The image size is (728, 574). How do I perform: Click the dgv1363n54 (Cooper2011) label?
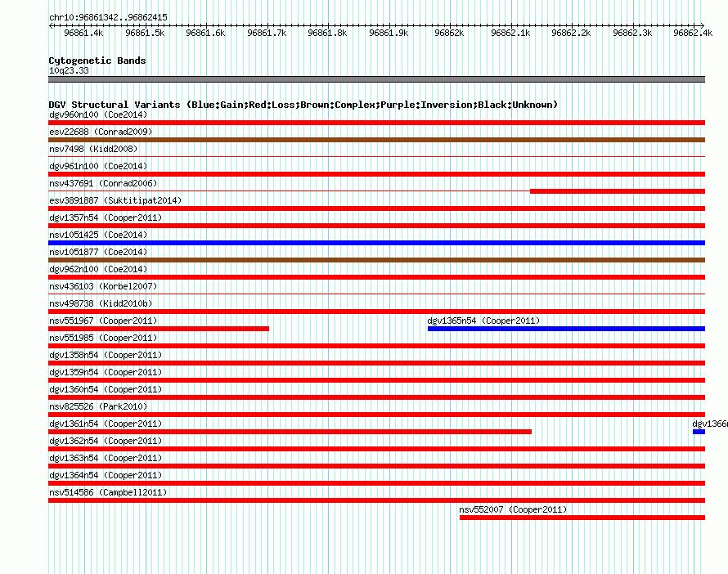[x=106, y=458]
